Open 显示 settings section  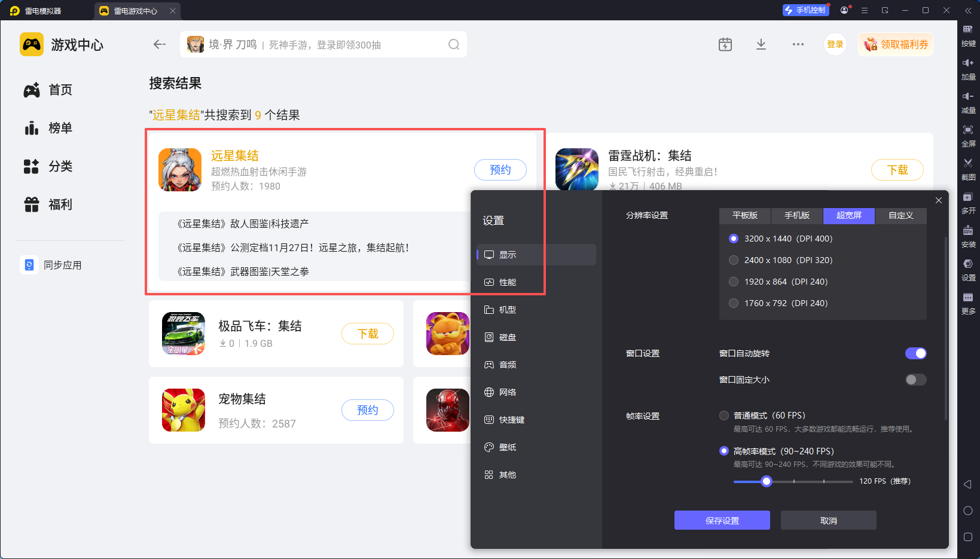(536, 255)
